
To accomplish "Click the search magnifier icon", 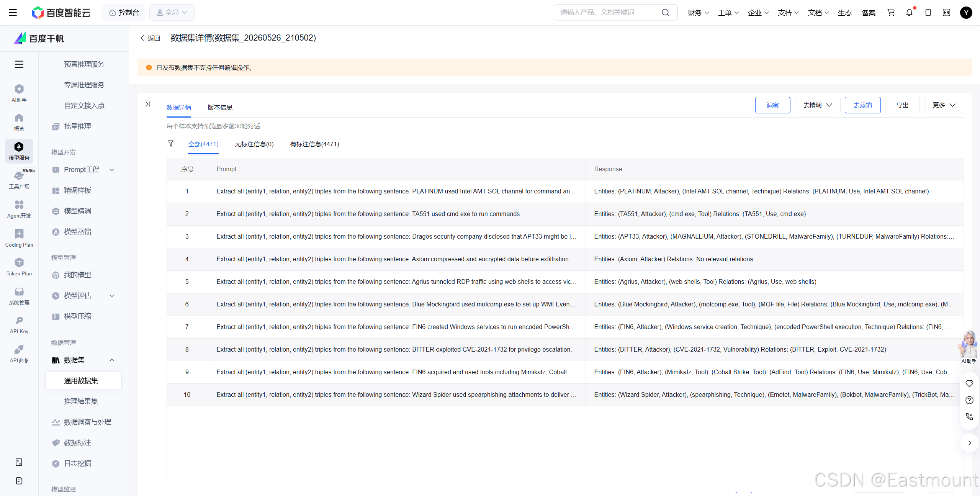I will [x=666, y=13].
